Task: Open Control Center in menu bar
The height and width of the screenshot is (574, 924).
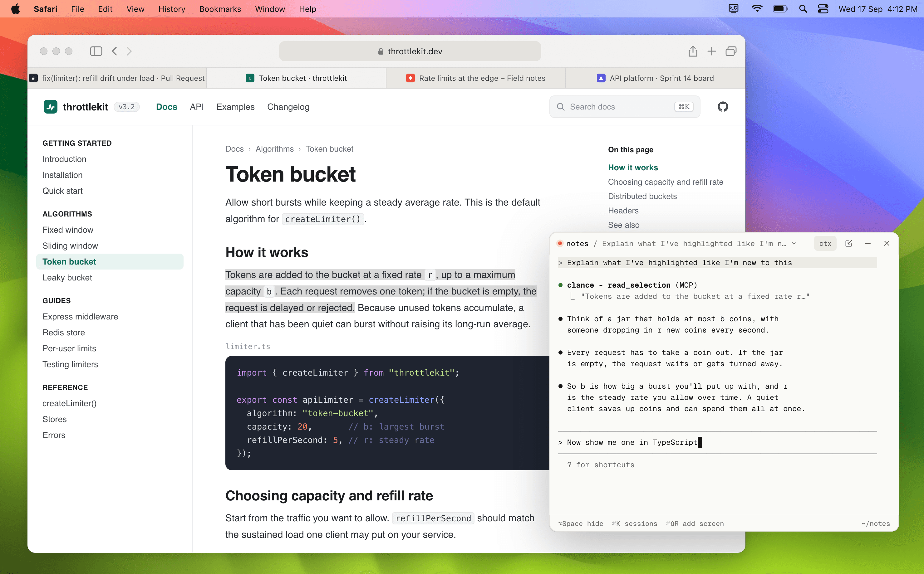Action: [823, 9]
